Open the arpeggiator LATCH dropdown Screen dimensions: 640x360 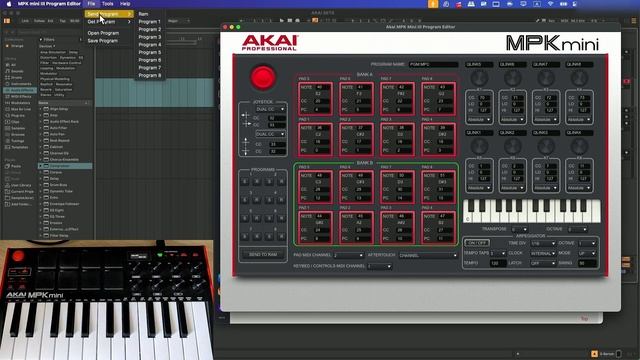(543, 264)
